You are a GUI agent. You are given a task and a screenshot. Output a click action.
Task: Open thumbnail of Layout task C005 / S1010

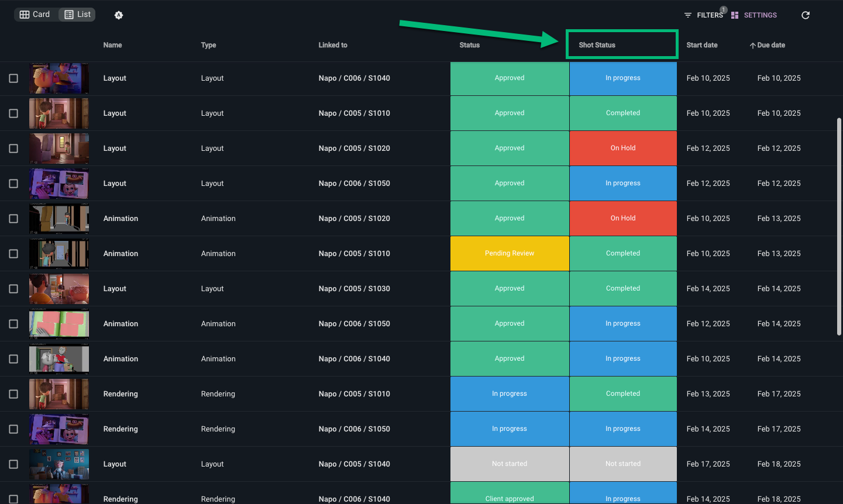59,113
